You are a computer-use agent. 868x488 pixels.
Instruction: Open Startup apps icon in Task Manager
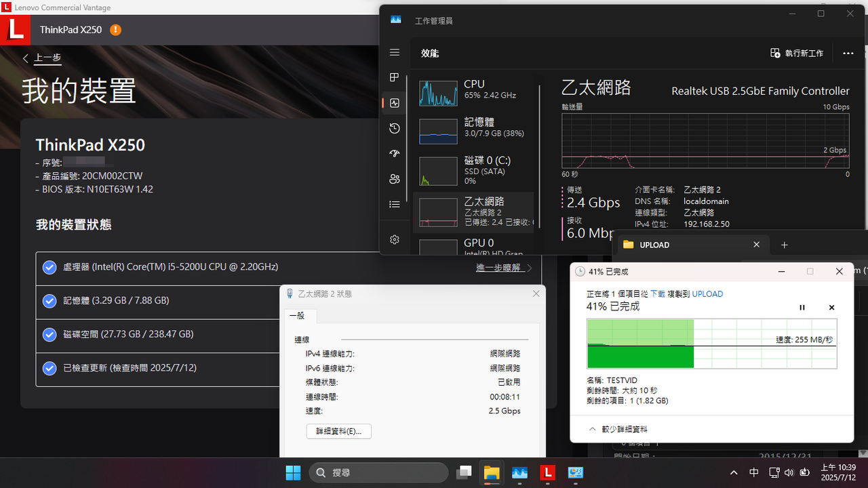click(395, 154)
